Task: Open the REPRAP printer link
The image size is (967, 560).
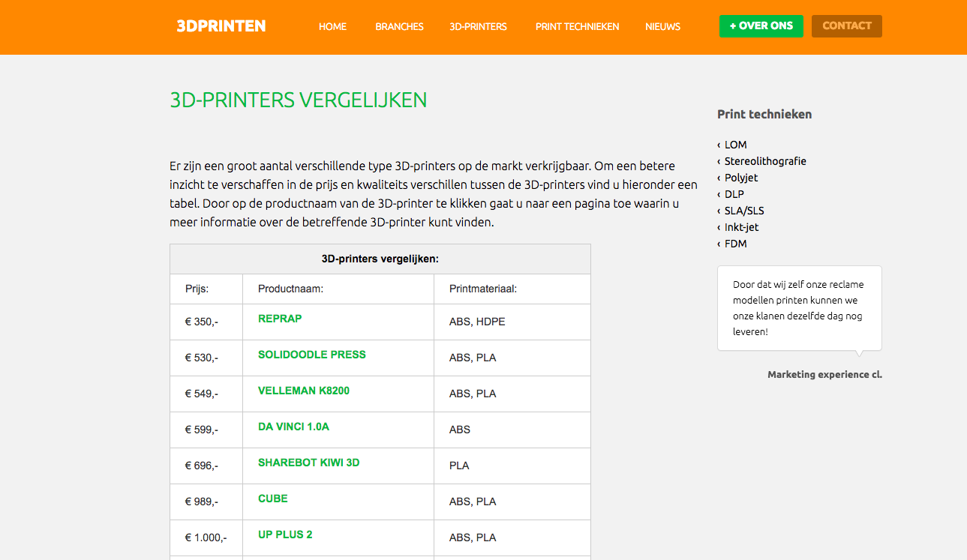Action: point(280,319)
